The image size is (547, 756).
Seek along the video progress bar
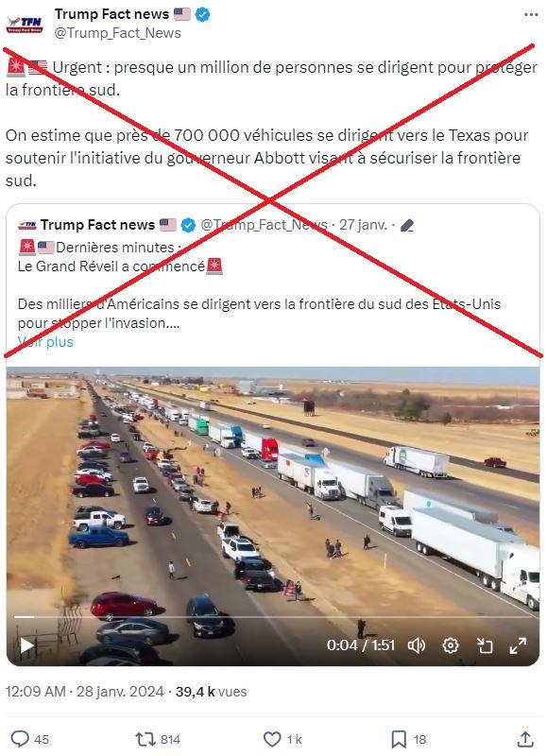click(x=272, y=617)
